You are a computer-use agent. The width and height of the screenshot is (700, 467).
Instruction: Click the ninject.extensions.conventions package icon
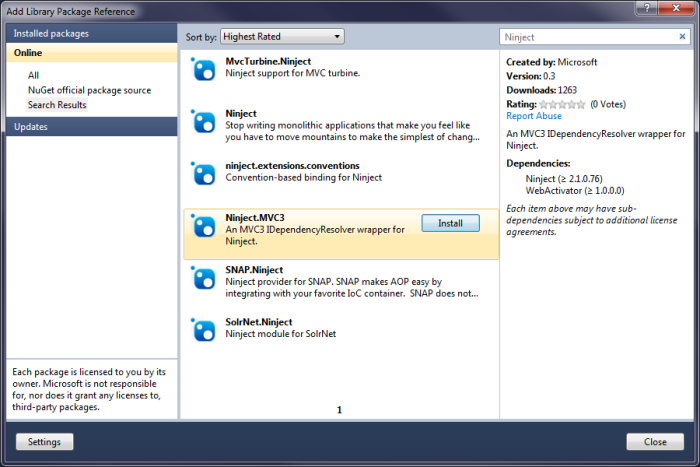(x=203, y=174)
